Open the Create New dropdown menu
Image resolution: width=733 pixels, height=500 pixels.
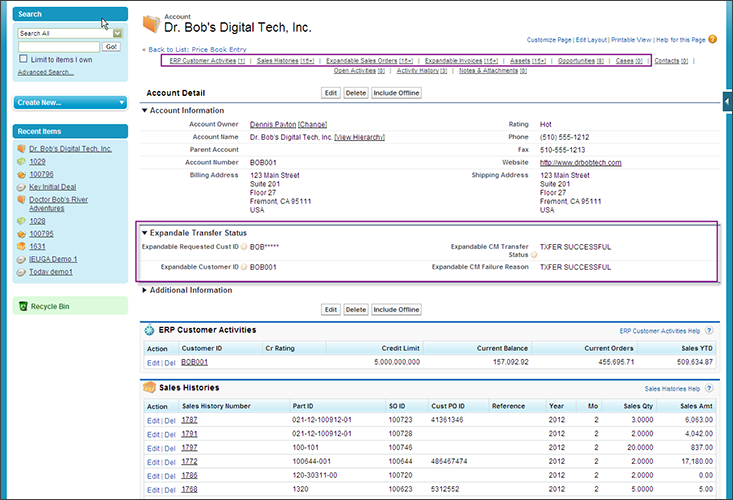70,102
